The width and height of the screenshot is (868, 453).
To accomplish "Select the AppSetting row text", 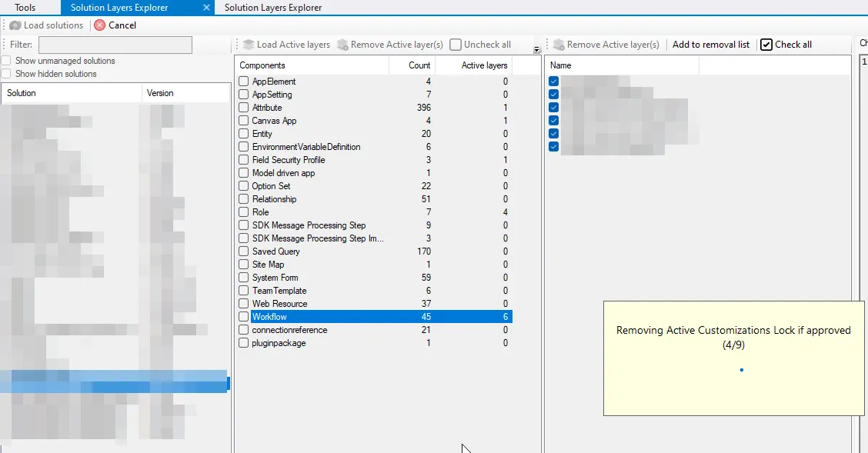I will pos(272,95).
